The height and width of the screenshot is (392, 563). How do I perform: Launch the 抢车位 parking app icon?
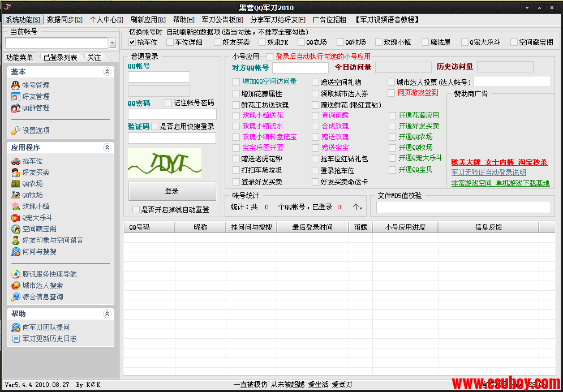coord(16,161)
